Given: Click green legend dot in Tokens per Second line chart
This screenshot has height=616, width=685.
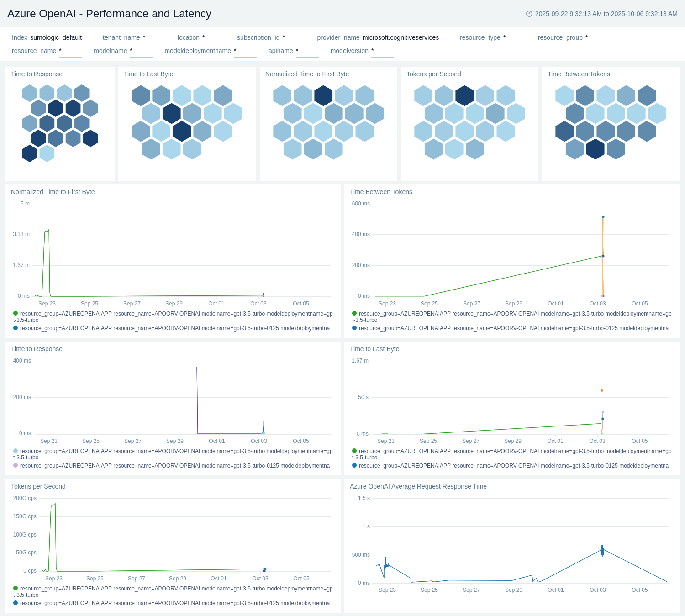Looking at the screenshot, I should (x=16, y=589).
